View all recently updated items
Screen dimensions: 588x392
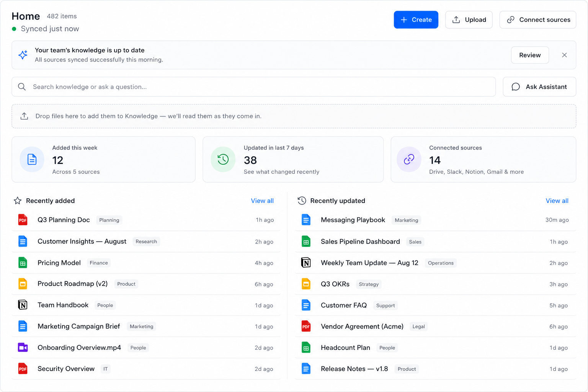[x=557, y=201]
